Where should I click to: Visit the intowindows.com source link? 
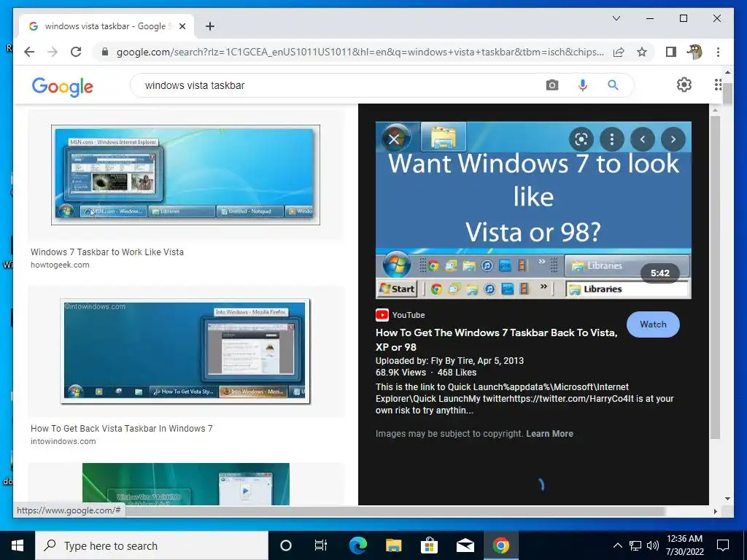tap(63, 441)
